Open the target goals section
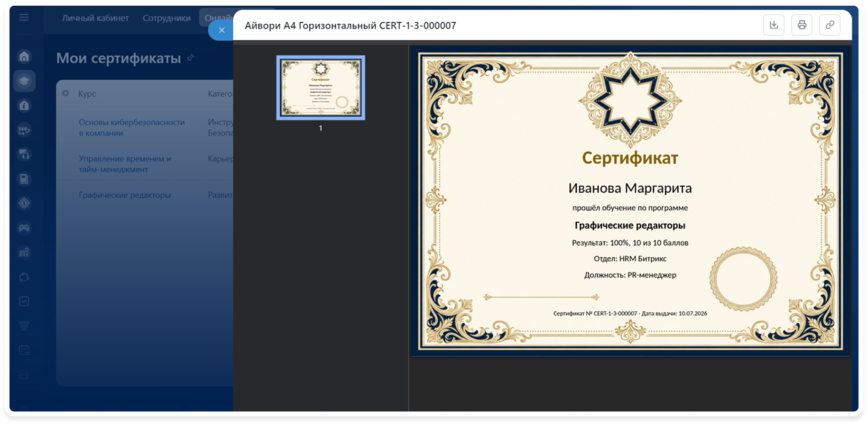The image size is (868, 425). [x=24, y=203]
